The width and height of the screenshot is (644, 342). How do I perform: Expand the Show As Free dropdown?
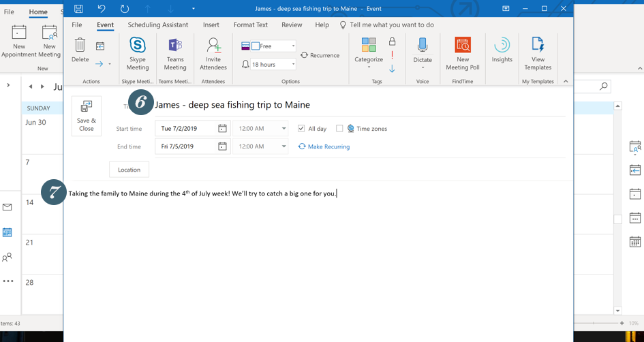click(x=293, y=46)
